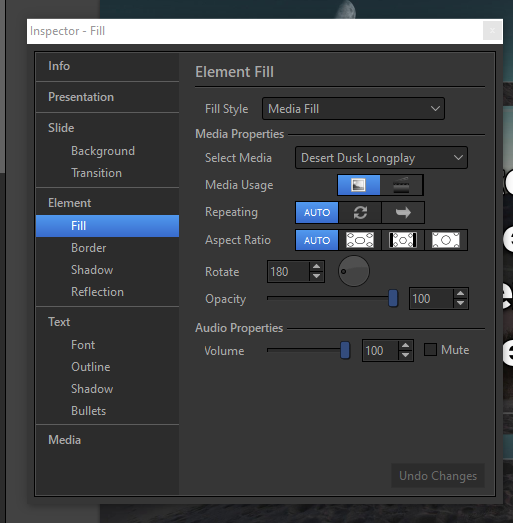Choose the play-once arrow Repeating icon
The width and height of the screenshot is (513, 523).
(403, 212)
